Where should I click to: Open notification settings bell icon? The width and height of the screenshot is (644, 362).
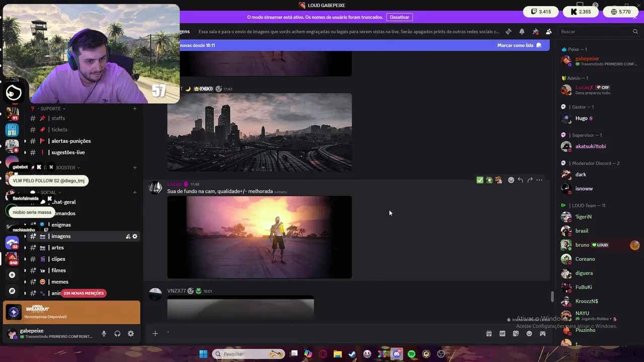click(522, 32)
